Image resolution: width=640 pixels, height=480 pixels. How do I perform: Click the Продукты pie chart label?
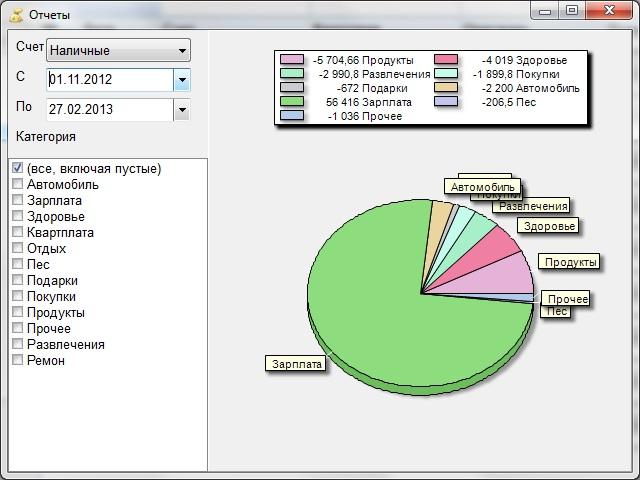(x=570, y=262)
